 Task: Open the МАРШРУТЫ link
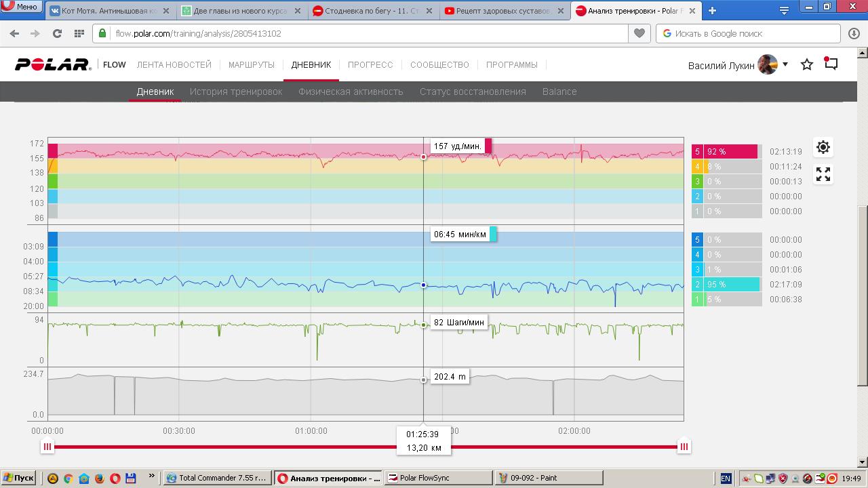[251, 65]
